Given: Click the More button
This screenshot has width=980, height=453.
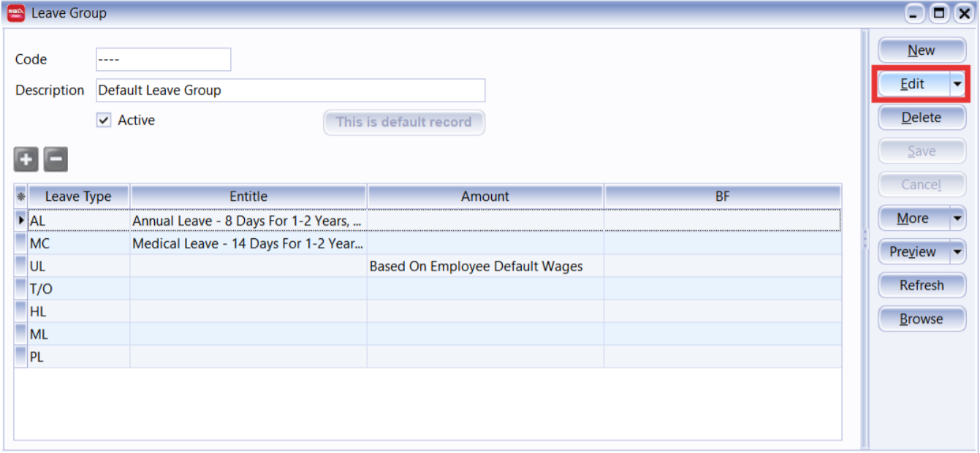Looking at the screenshot, I should (913, 218).
